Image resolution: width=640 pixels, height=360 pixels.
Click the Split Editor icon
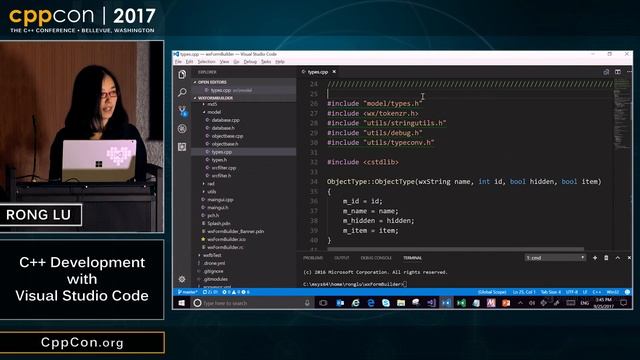click(x=618, y=72)
